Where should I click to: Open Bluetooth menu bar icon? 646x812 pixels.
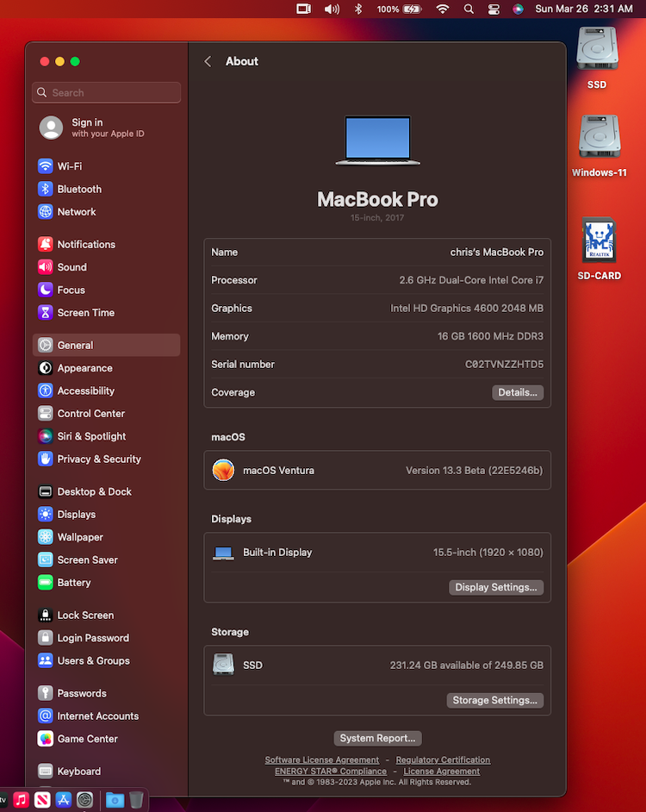click(x=358, y=9)
